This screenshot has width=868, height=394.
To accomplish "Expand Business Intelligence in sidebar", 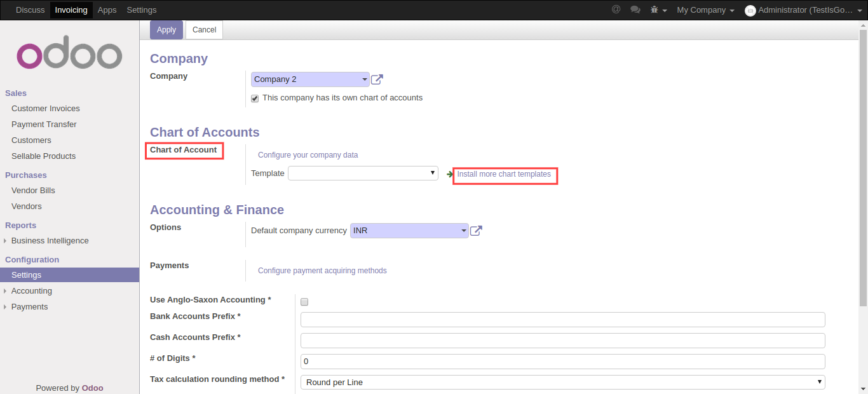I will [50, 241].
